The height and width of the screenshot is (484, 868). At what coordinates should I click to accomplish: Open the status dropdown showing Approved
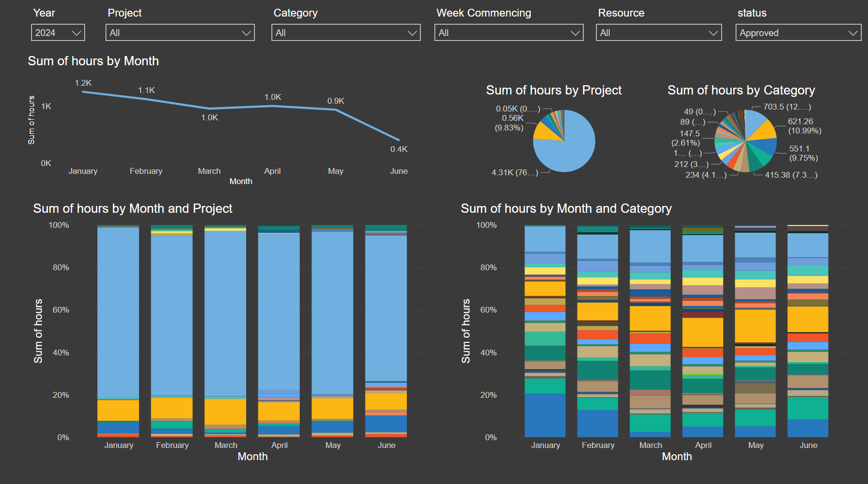pos(798,33)
